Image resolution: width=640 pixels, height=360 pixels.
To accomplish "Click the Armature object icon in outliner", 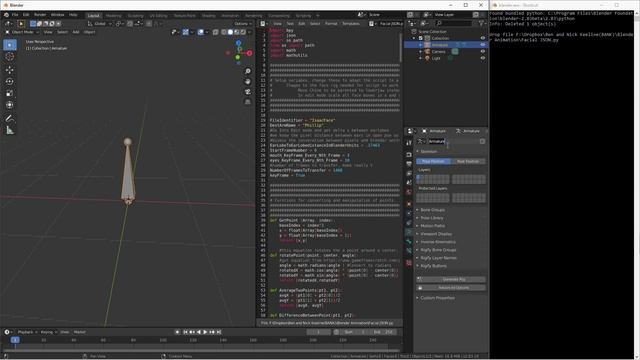I will [427, 45].
